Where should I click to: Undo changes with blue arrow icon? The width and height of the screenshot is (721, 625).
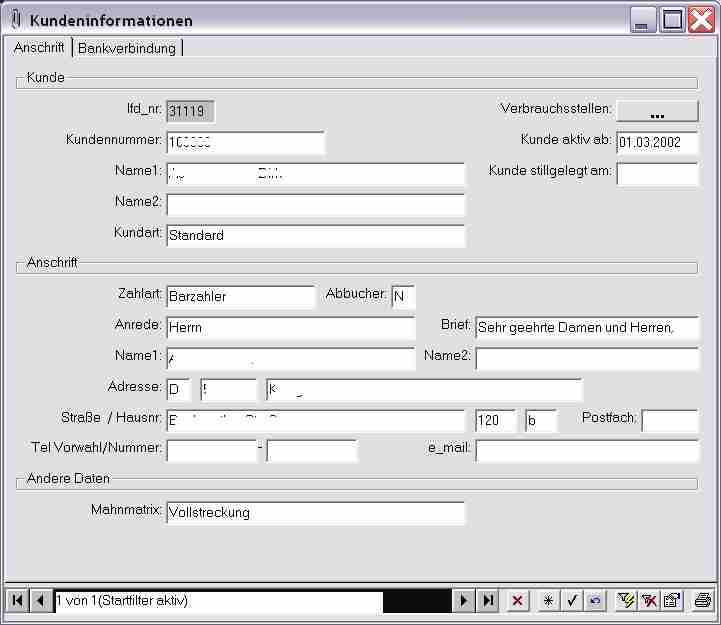point(595,601)
